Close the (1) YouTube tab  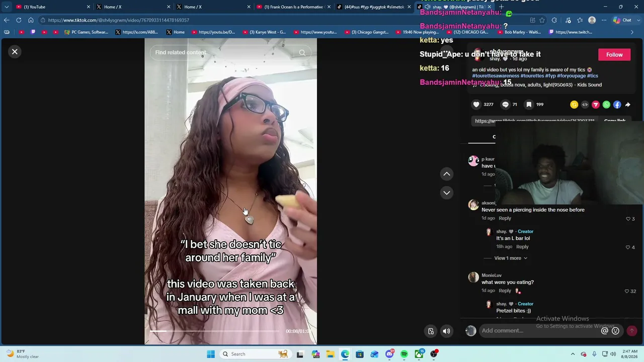[89, 7]
